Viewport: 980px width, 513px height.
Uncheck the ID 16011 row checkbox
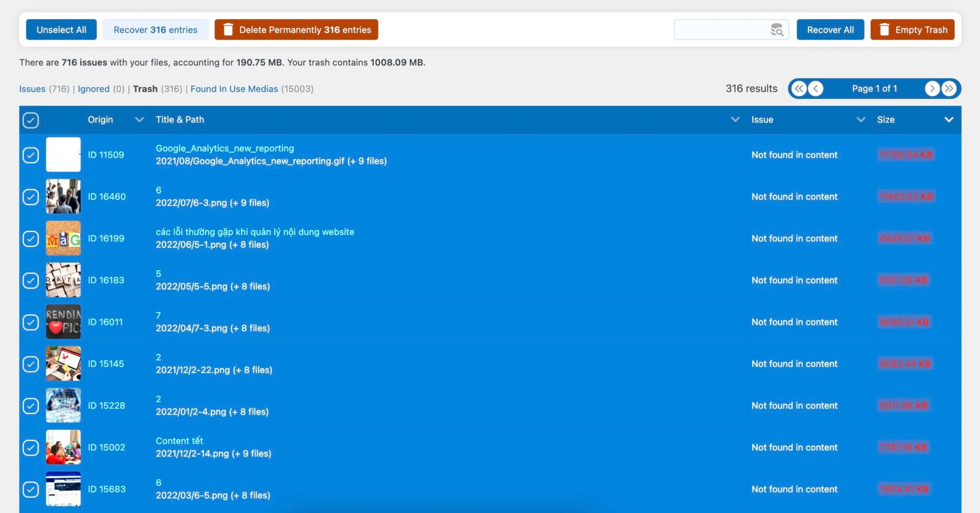click(31, 322)
